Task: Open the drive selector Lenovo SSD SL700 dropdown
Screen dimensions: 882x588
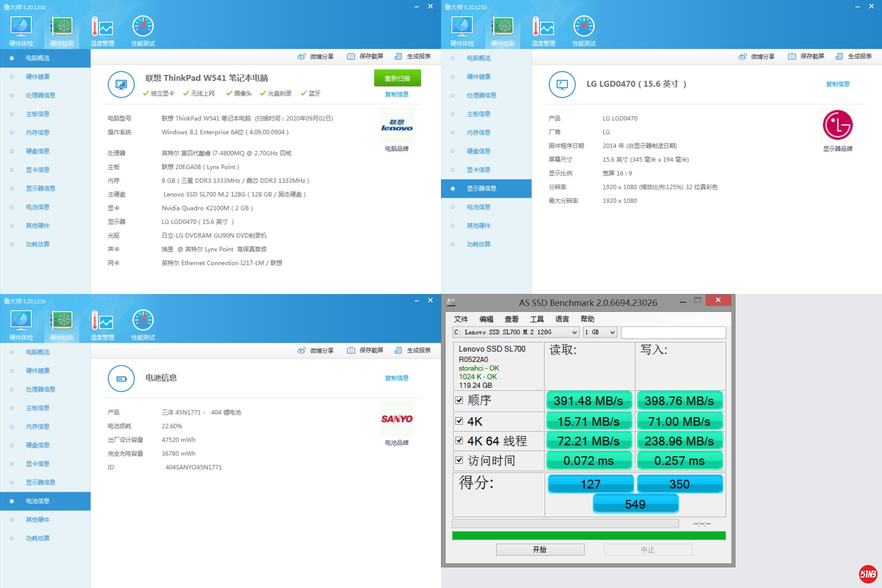Action: point(516,332)
